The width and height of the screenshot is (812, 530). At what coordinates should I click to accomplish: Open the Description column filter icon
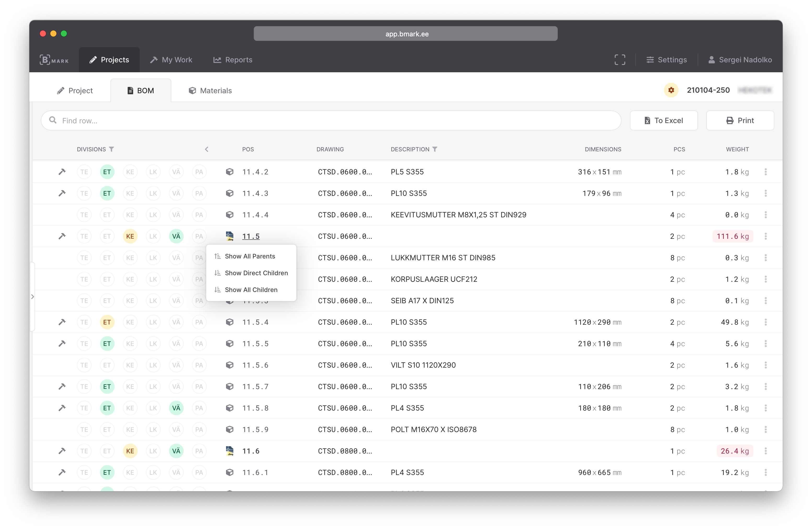[435, 149]
